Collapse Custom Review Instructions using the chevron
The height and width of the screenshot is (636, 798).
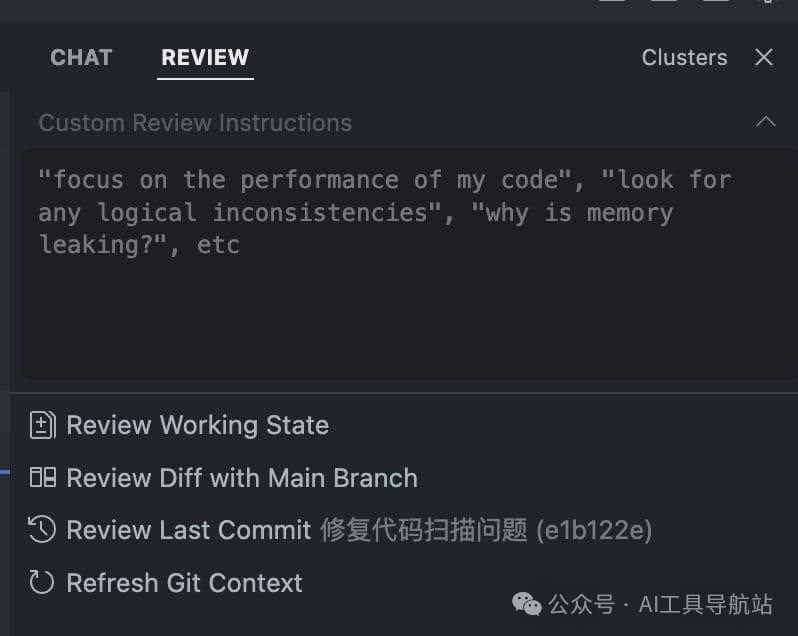765,122
